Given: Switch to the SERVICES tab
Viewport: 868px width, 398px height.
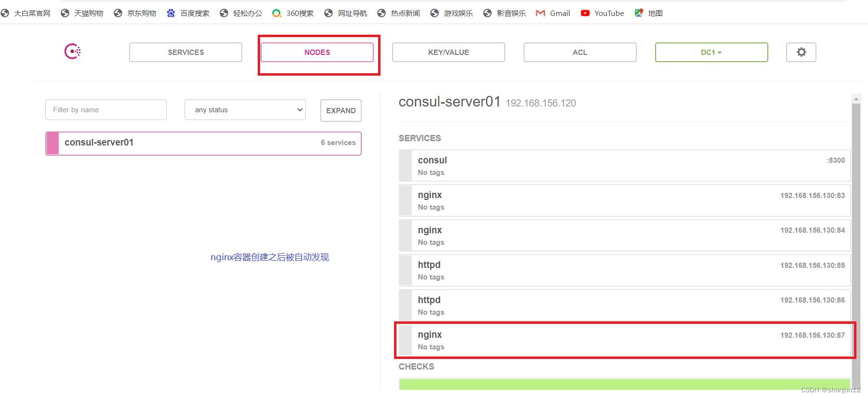Looking at the screenshot, I should (x=185, y=52).
